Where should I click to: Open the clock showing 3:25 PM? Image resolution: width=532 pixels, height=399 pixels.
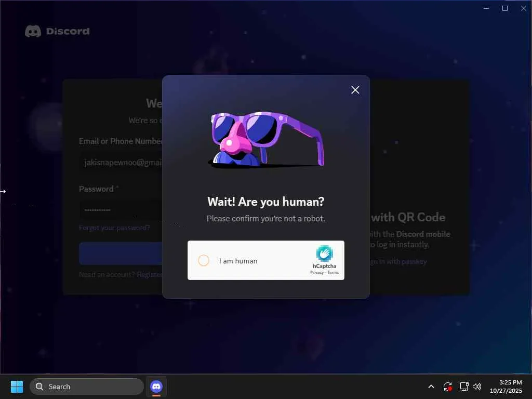coord(506,387)
